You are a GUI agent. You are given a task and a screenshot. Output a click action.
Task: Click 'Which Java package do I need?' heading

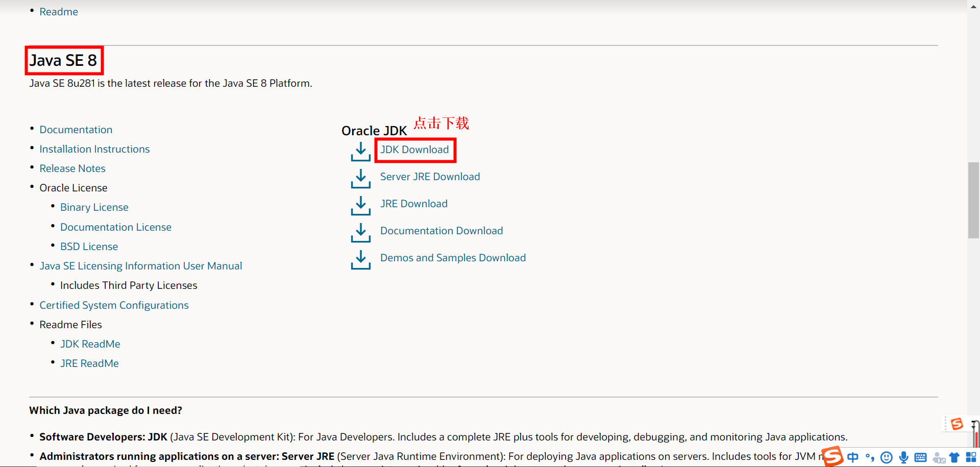click(x=106, y=410)
